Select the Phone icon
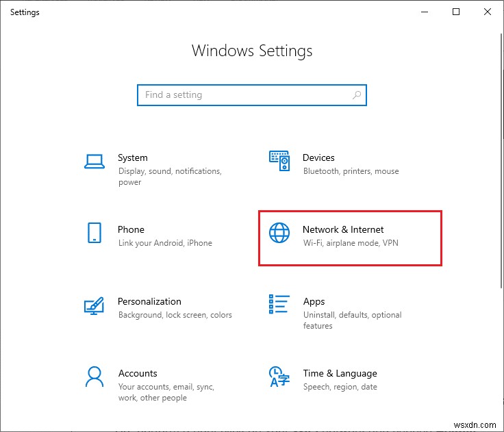Image resolution: width=504 pixels, height=432 pixels. pyautogui.click(x=94, y=233)
